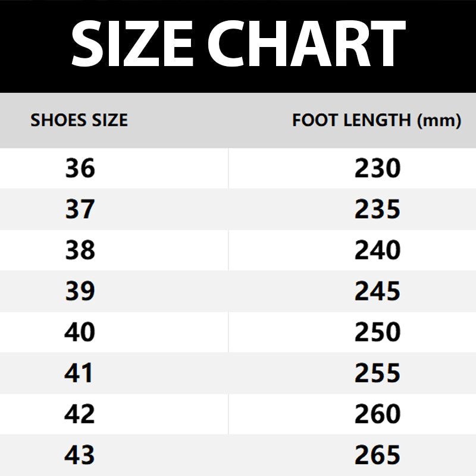Screen dimensions: 476x476
Task: Click the shoe size 39 entry
Action: [x=80, y=292]
